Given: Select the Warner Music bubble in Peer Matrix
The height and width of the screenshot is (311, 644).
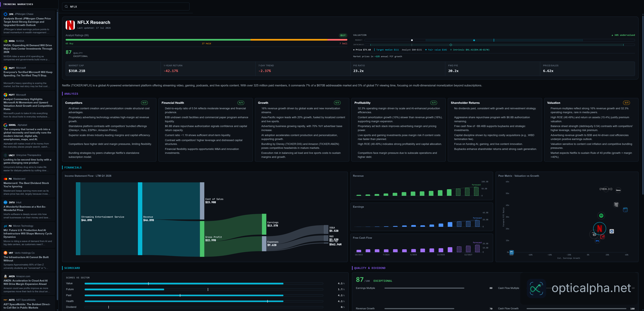Looking at the screenshot, I should (x=612, y=231).
